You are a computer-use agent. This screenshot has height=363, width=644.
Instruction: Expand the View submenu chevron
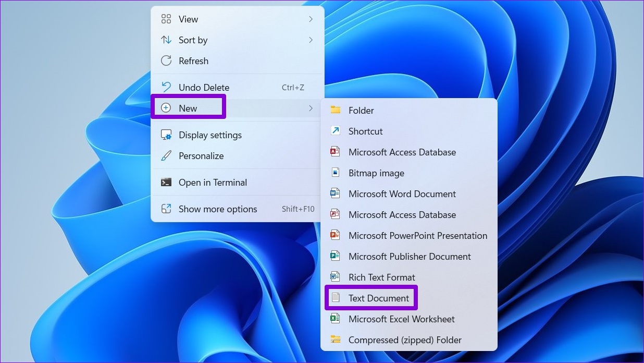click(x=311, y=19)
